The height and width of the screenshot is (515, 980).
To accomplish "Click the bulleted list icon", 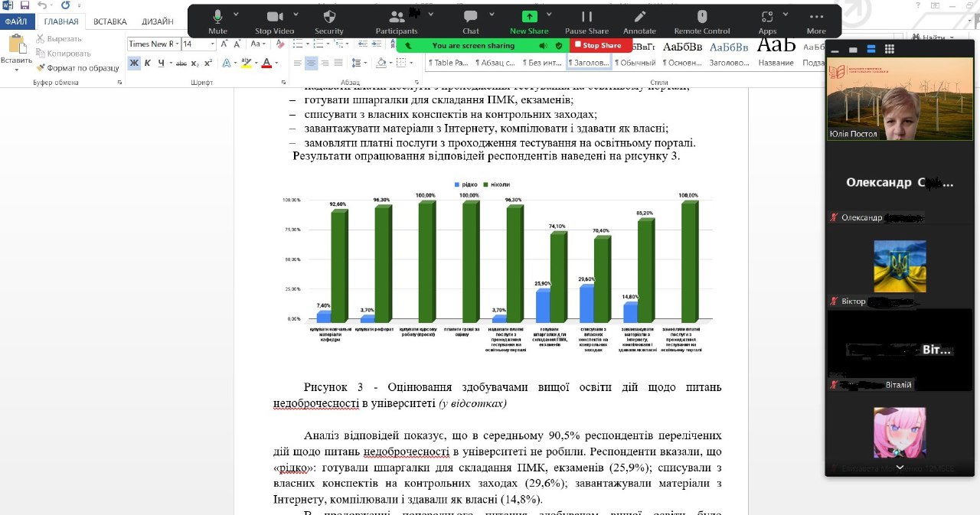I will [x=298, y=44].
